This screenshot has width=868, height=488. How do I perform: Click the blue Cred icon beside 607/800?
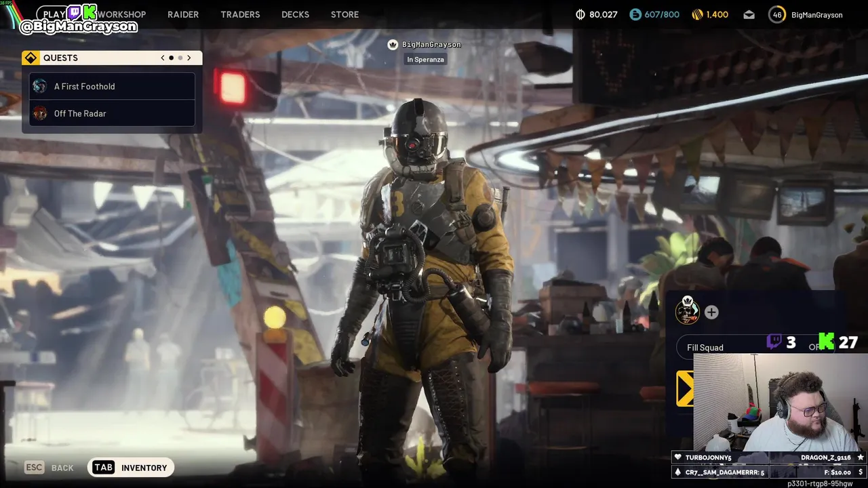(x=635, y=14)
